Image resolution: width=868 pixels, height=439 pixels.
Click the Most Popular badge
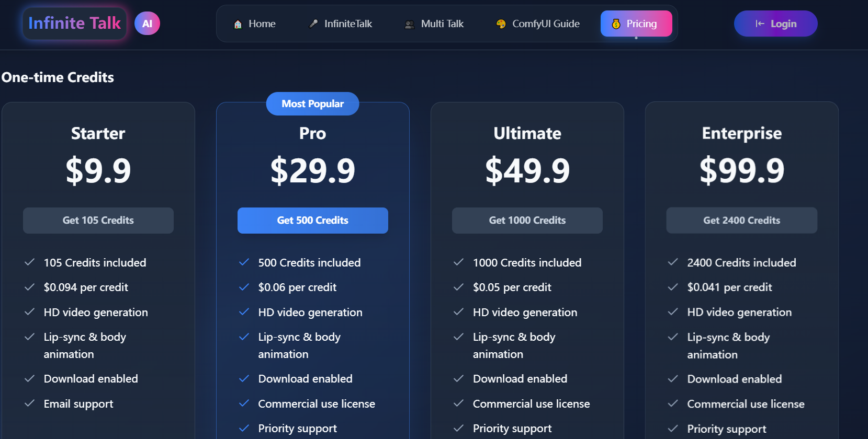(313, 103)
